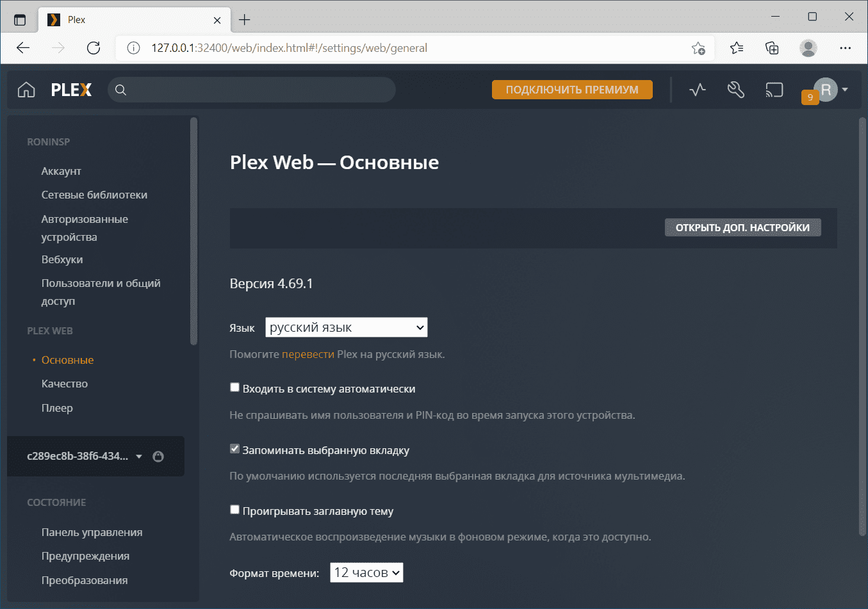The width and height of the screenshot is (868, 609).
Task: Open the 'Формат времени' dropdown
Action: tap(366, 572)
